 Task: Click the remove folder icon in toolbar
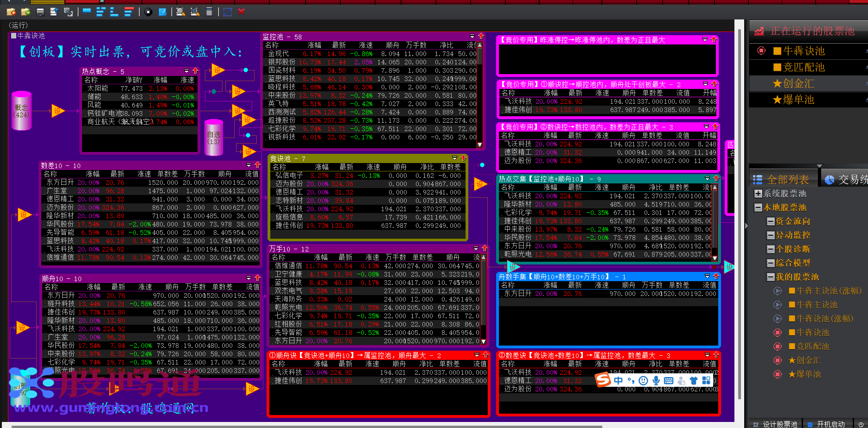pyautogui.click(x=26, y=12)
